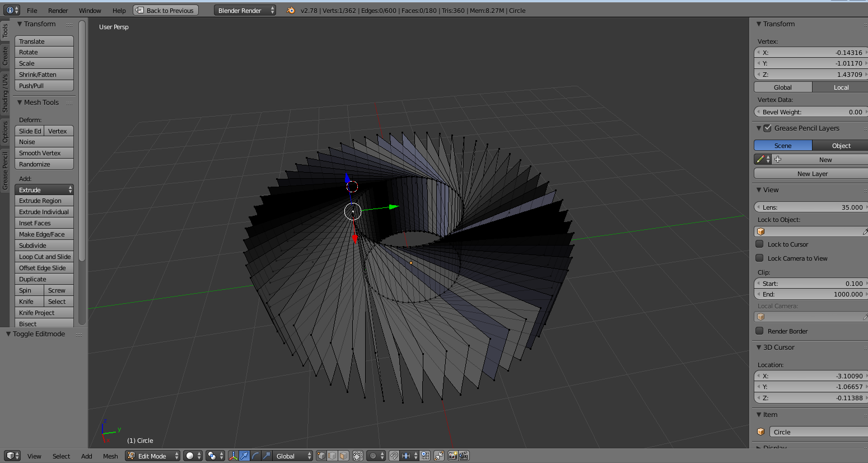This screenshot has height=463, width=868.
Task: Click the Subdivide button
Action: click(x=44, y=246)
